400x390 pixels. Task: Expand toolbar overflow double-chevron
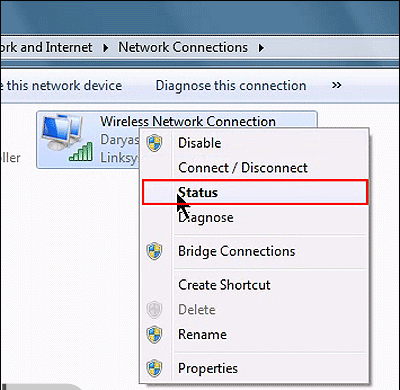[337, 85]
